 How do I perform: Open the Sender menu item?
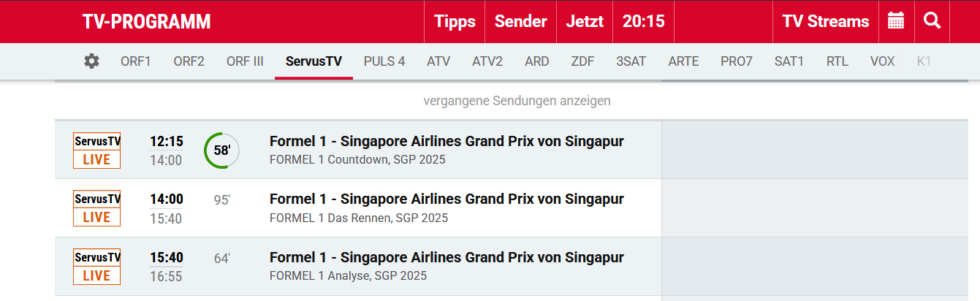520,21
